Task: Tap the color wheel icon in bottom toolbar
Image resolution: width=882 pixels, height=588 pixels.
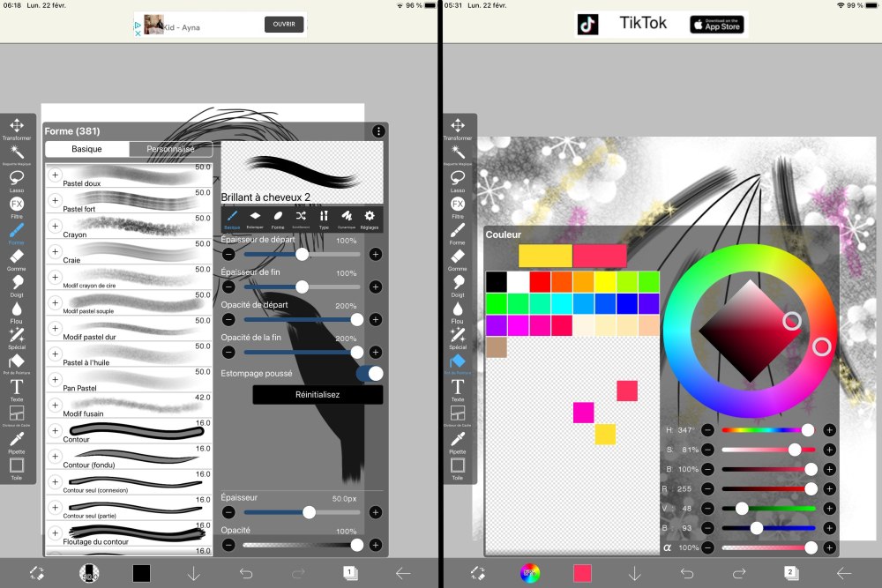Action: [529, 573]
